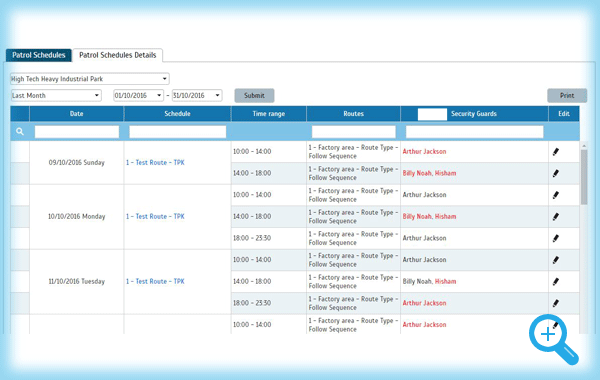Edit the 11/10/2016 18:00 - 23:30 patrol row

coord(556,303)
